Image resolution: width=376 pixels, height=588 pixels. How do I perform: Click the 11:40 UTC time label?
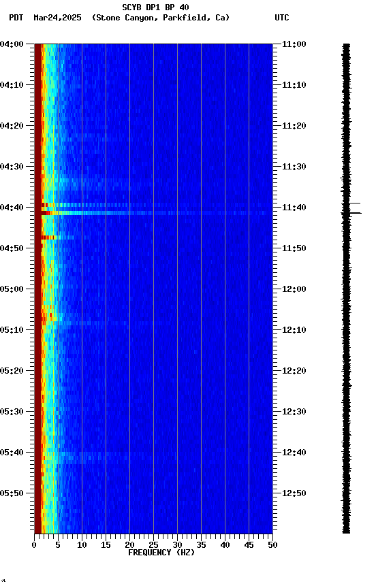click(294, 208)
